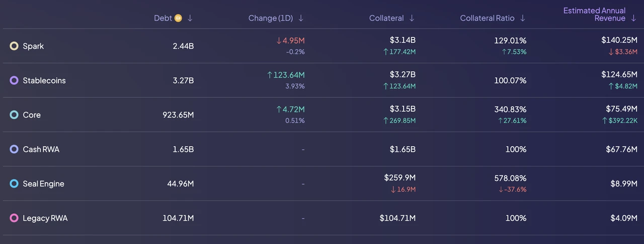Click the sort arrow next to Debt
The height and width of the screenshot is (244, 644).
point(190,18)
